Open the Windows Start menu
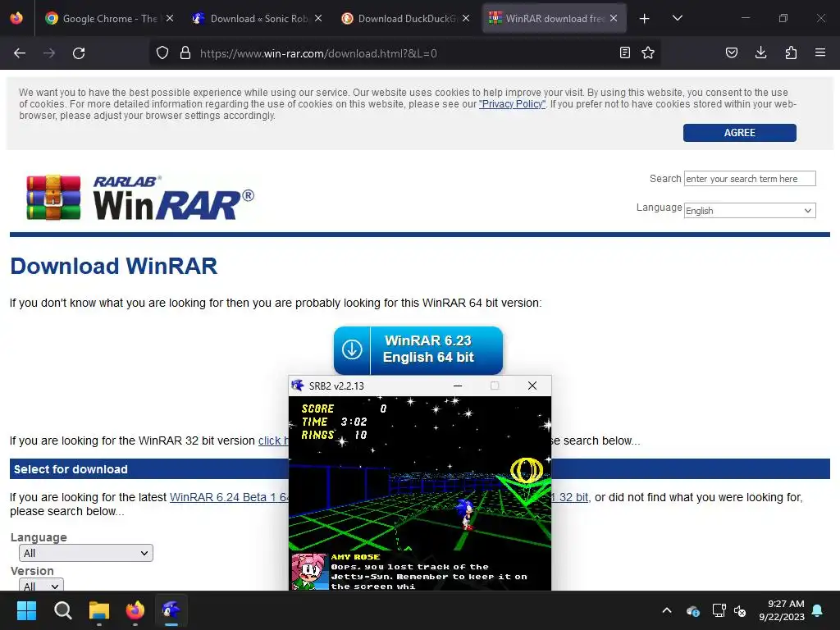This screenshot has width=840, height=630. coord(26,610)
